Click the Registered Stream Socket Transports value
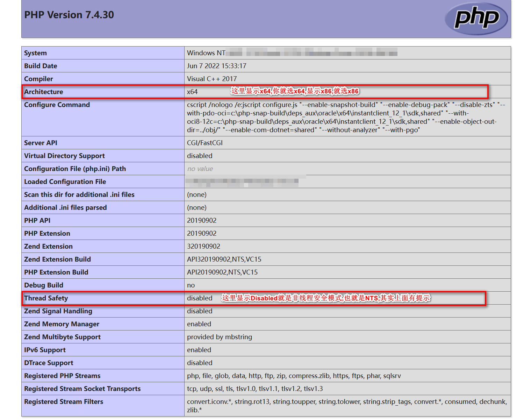The height and width of the screenshot is (420, 524). pyautogui.click(x=255, y=389)
